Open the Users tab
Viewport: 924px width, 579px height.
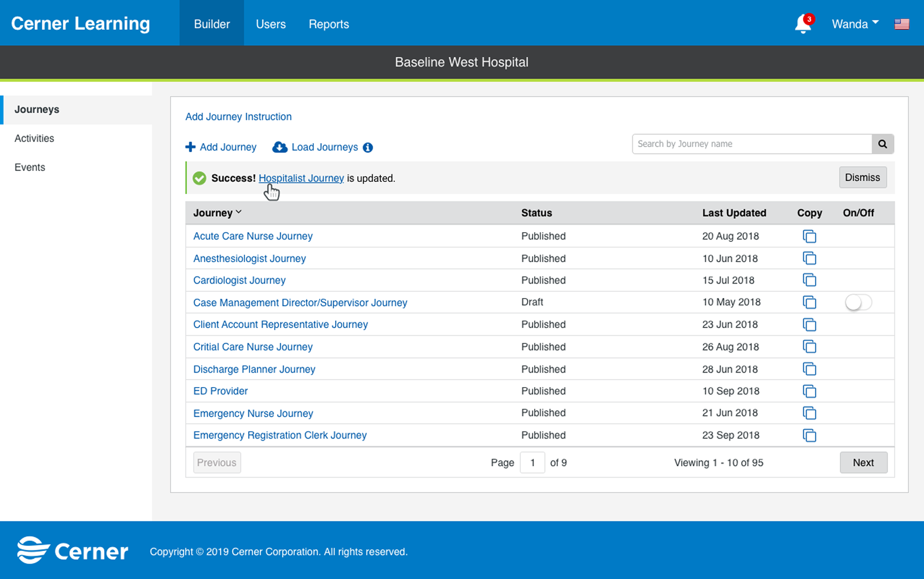pos(271,24)
